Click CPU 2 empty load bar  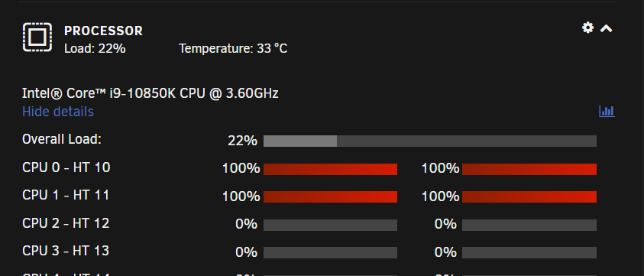[330, 225]
